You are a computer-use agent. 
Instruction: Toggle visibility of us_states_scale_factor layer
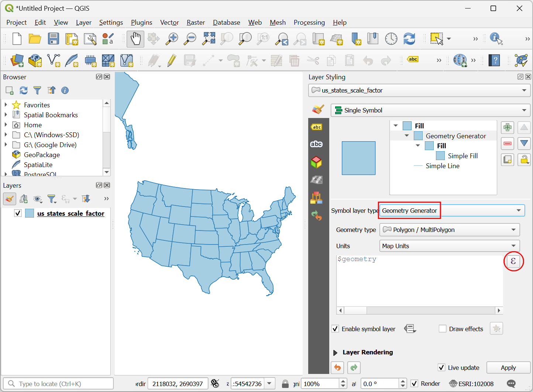click(x=18, y=213)
